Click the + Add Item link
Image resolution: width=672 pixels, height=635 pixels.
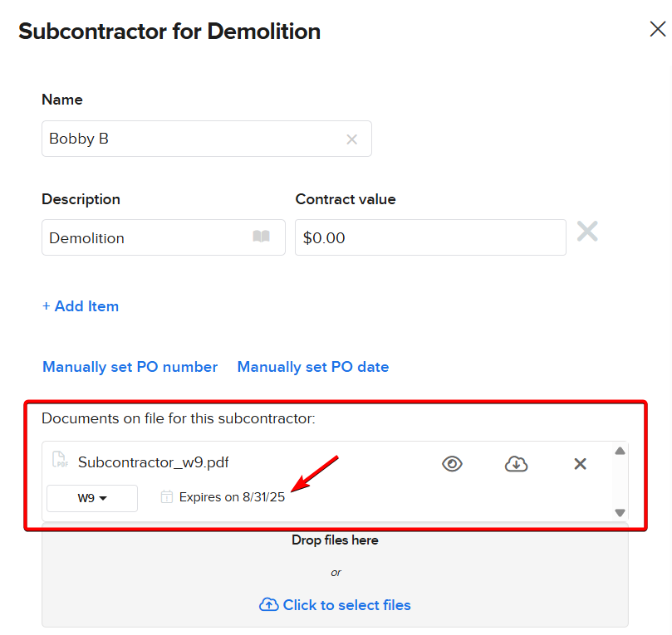click(81, 306)
